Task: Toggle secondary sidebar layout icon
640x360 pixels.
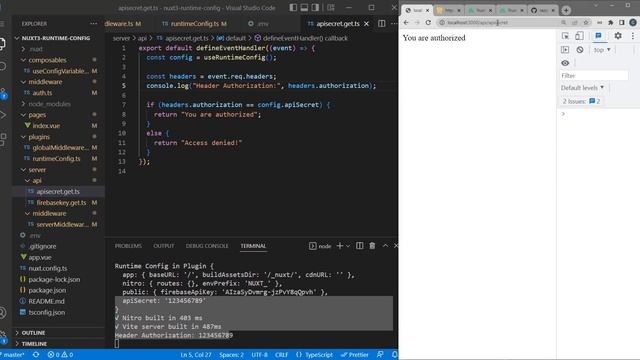Action: [x=315, y=7]
